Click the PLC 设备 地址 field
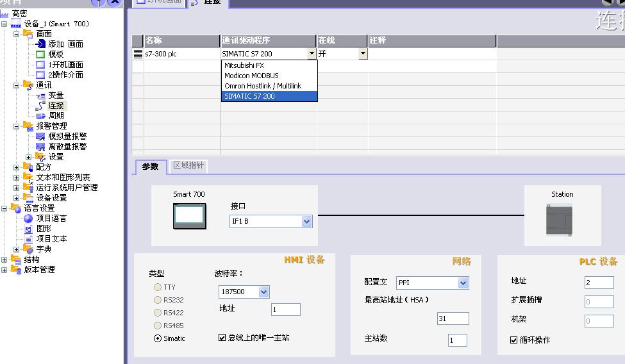Image resolution: width=625 pixels, height=364 pixels. (x=599, y=283)
